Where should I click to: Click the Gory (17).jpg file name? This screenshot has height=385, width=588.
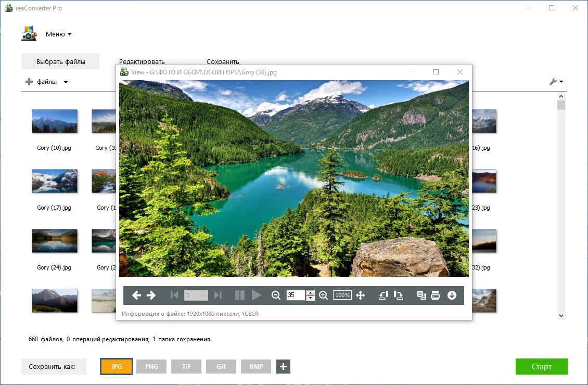click(54, 208)
